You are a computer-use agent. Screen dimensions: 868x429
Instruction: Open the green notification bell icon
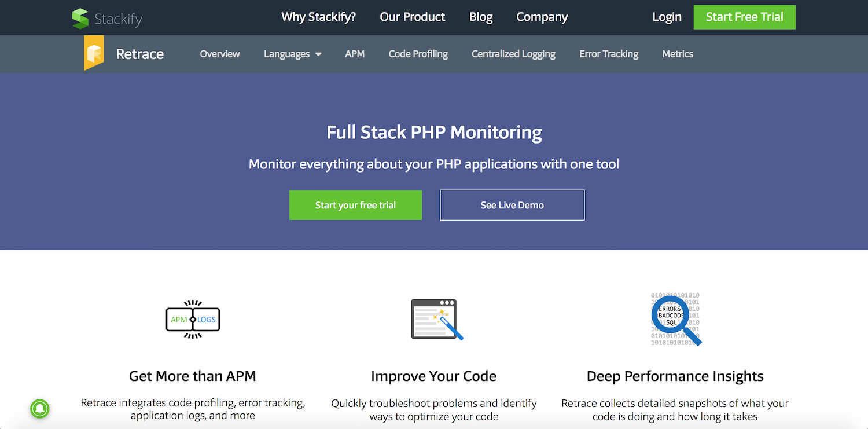[40, 409]
